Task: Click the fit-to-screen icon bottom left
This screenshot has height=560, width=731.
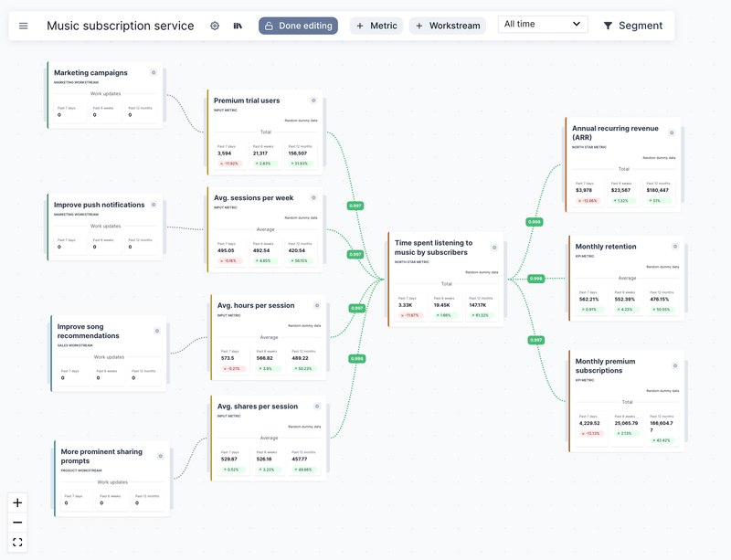Action: [x=16, y=542]
